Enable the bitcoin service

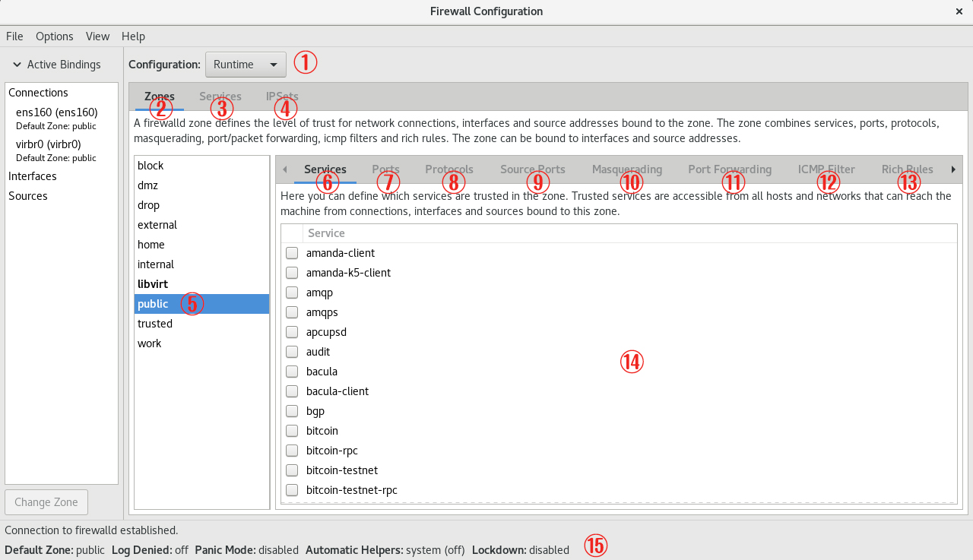pos(291,430)
